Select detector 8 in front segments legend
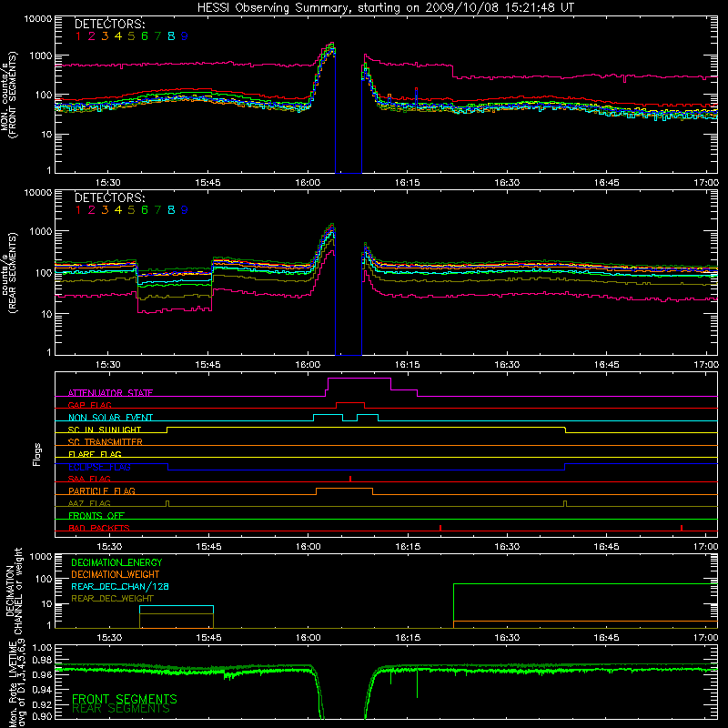The image size is (728, 728). (x=171, y=36)
